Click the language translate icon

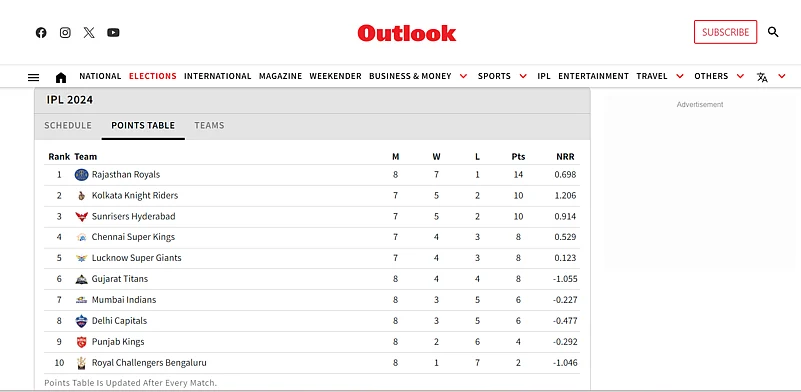[762, 77]
